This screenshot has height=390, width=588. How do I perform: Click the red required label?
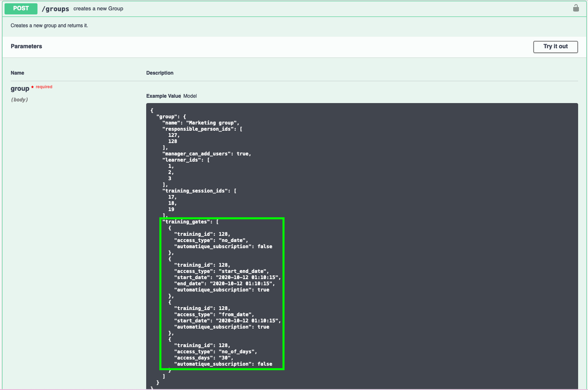click(x=44, y=87)
